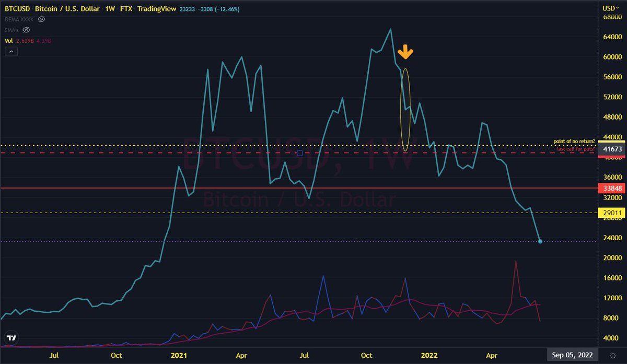Open USD currency dropdown on price axis
This screenshot has width=627, height=364.
coord(611,8)
